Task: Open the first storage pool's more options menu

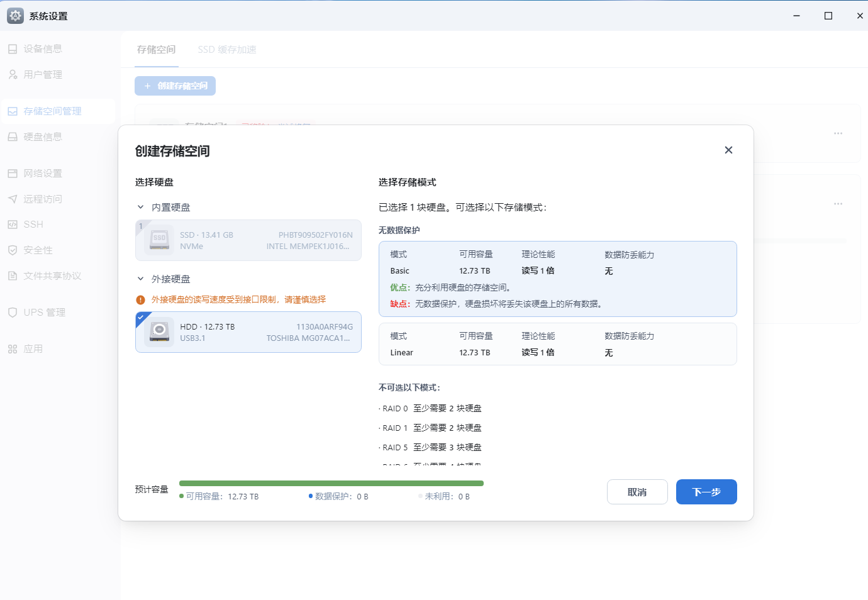Action: coord(838,133)
